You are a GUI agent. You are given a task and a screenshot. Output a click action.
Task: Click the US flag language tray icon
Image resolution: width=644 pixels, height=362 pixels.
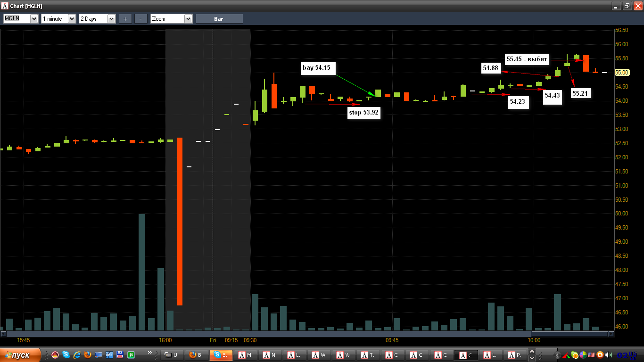(591, 355)
